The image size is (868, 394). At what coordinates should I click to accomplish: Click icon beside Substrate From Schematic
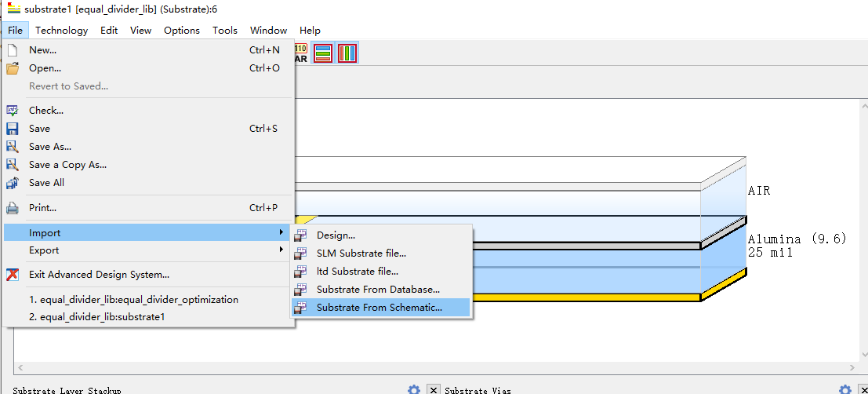[x=300, y=308]
